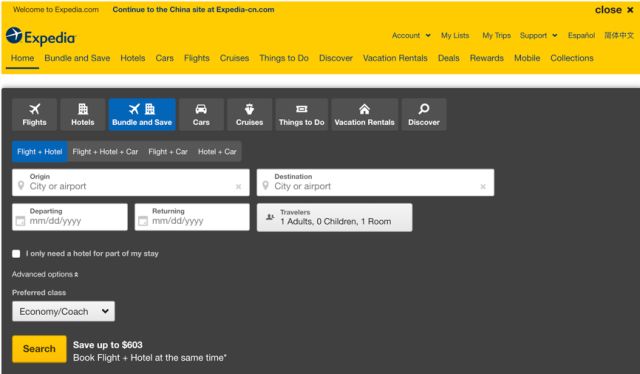Select the Cars tab icon
The height and width of the screenshot is (374, 640).
201,114
